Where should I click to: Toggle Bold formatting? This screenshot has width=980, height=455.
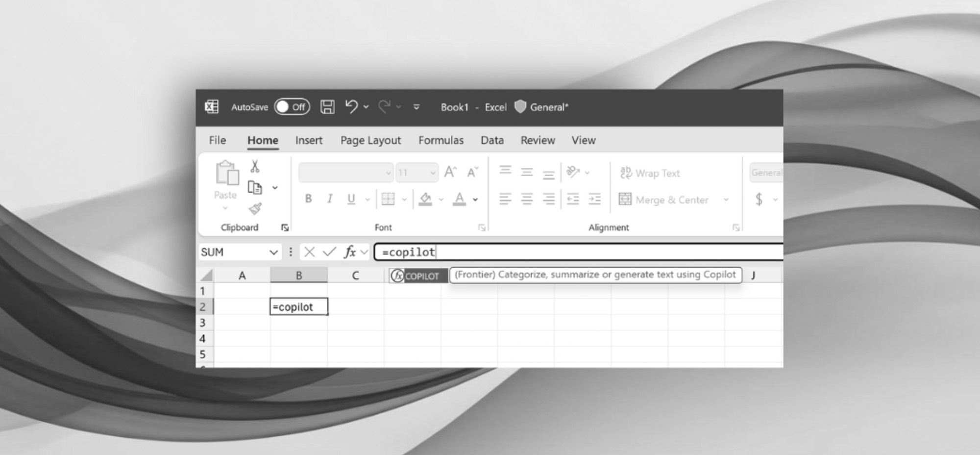click(308, 199)
